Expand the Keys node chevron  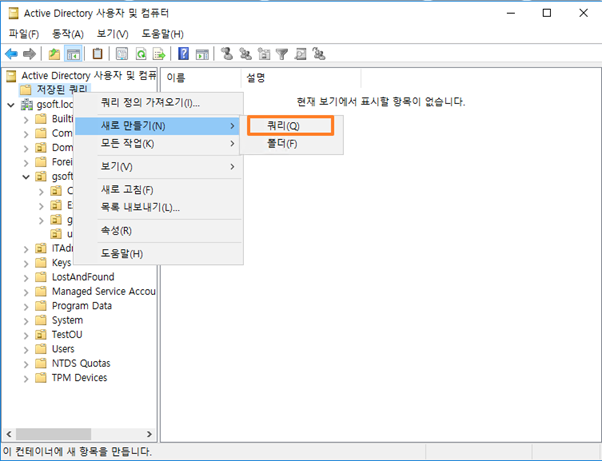tap(26, 263)
